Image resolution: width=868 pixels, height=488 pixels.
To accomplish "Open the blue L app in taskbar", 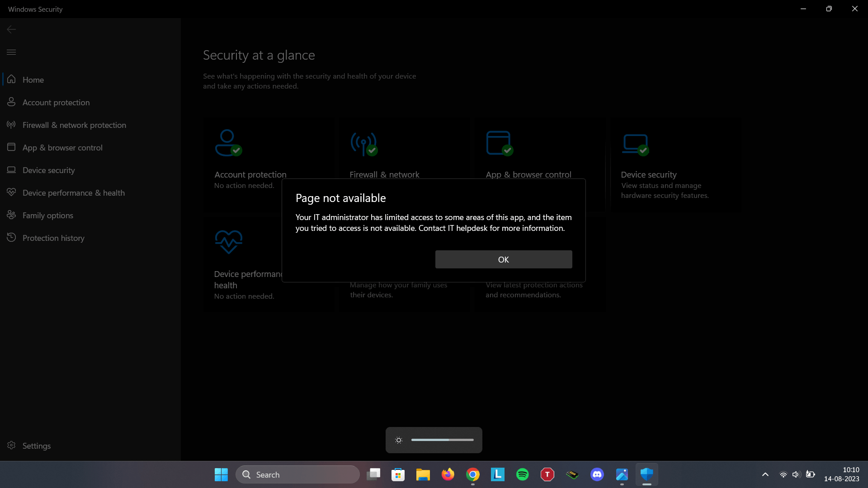I will pos(498,474).
